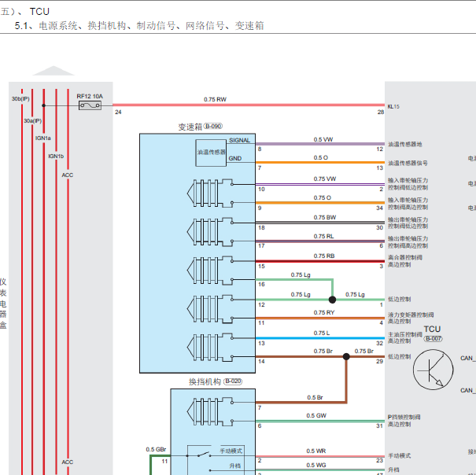This screenshot has height=475, width=476.
Task: Click the 油温传感器信号 pin description
Action: pyautogui.click(x=408, y=164)
